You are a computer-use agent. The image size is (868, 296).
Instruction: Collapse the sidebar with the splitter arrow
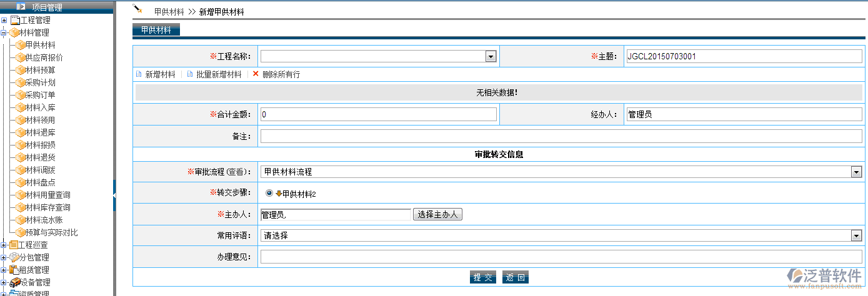click(114, 196)
